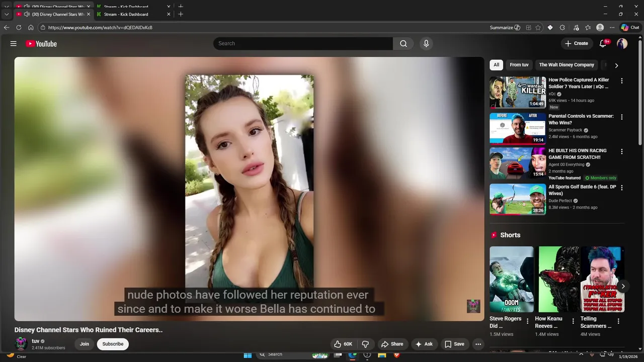Screen dimensions: 644x362
Task: Open options for How Keanu Reeves short
Action: pyautogui.click(x=573, y=321)
